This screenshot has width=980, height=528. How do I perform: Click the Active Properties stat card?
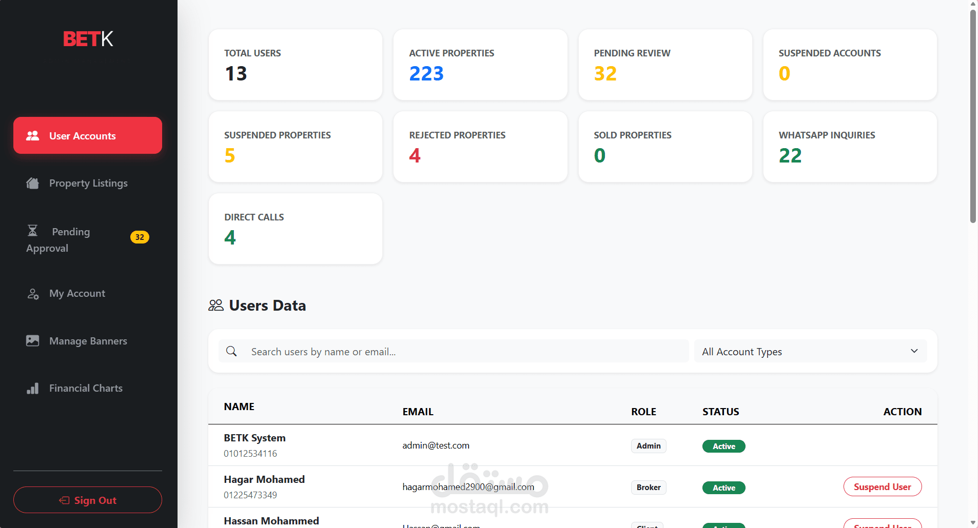[480, 65]
